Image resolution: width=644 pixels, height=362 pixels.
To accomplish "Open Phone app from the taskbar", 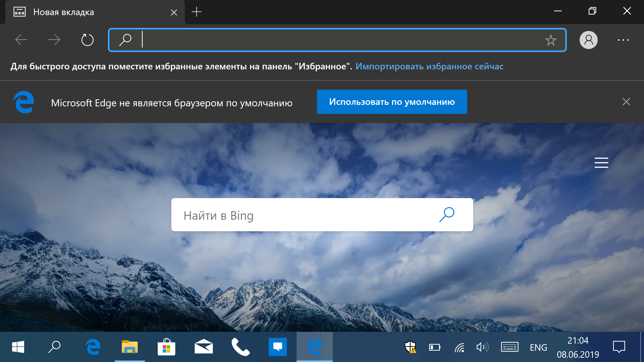I will pyautogui.click(x=240, y=347).
